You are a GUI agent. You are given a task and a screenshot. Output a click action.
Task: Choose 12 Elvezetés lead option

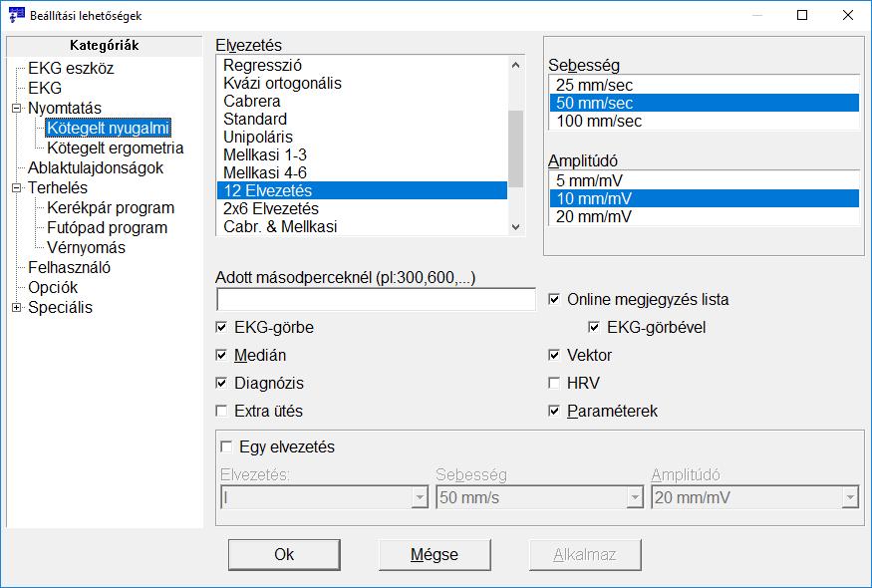click(x=362, y=190)
